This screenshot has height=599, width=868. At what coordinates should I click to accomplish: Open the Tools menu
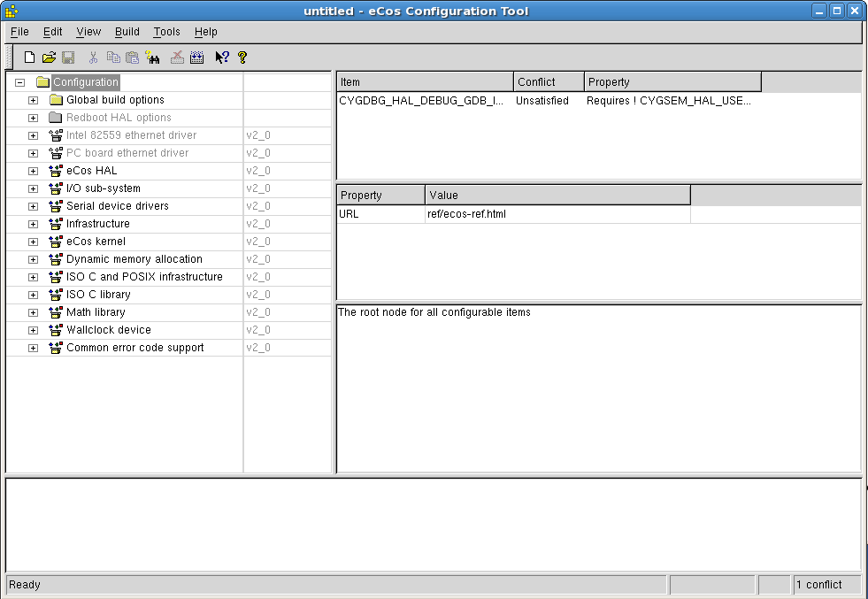click(166, 32)
